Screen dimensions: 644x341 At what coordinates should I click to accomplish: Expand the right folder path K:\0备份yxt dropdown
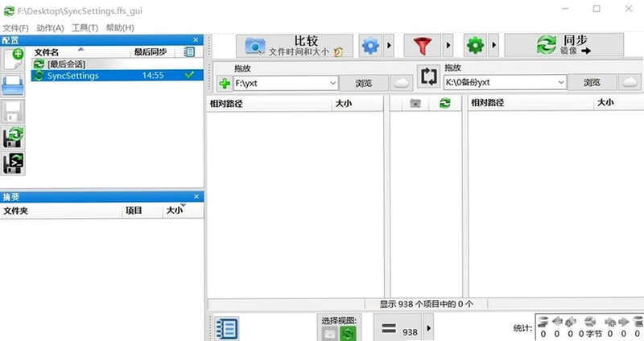(x=561, y=83)
